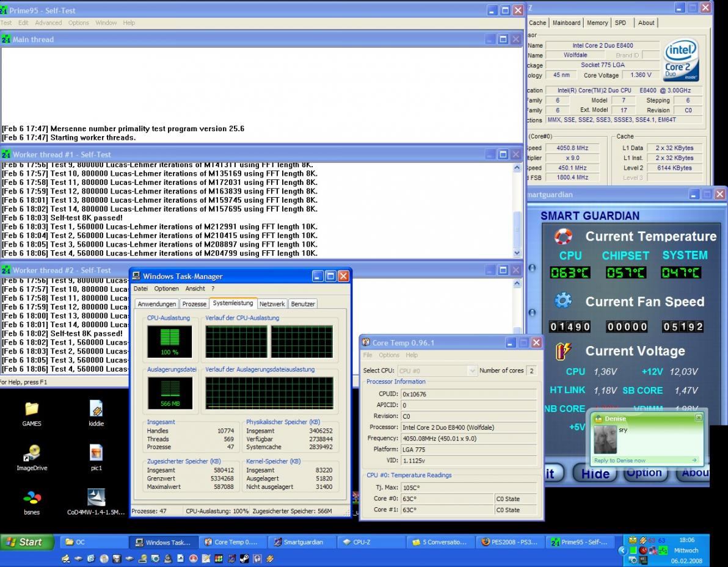Open the Netzwerk tab in Task-Manager
Viewport: 728px width, 567px height.
point(272,304)
